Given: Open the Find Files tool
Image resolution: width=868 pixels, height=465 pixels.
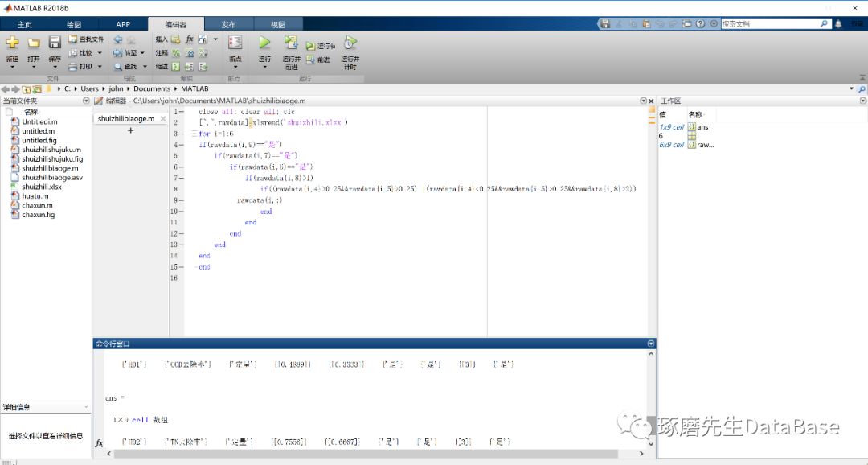Looking at the screenshot, I should pyautogui.click(x=84, y=38).
